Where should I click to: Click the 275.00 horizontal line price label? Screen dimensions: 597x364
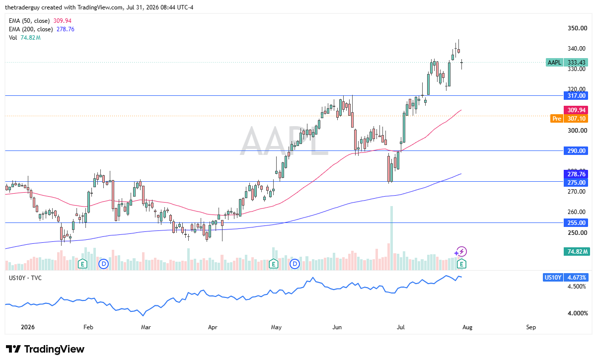(577, 182)
